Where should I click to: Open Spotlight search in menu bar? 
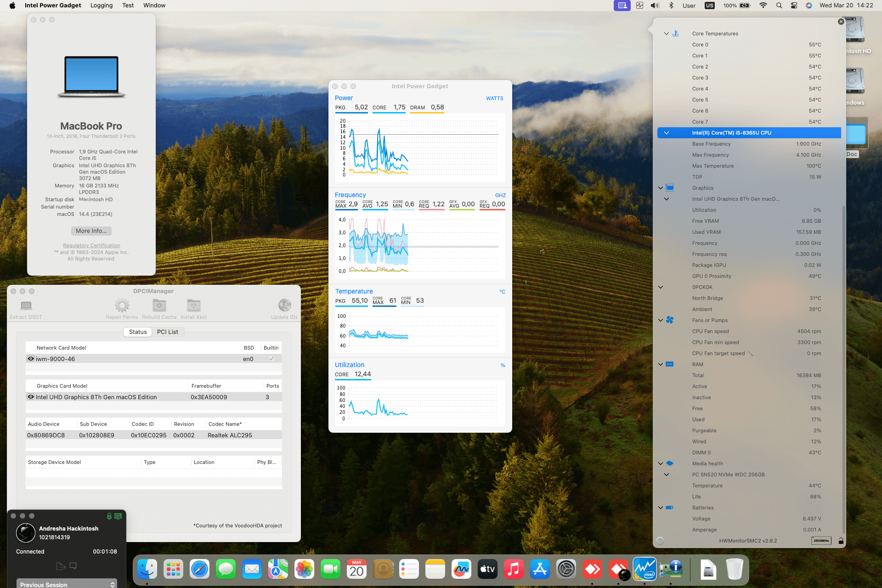779,6
